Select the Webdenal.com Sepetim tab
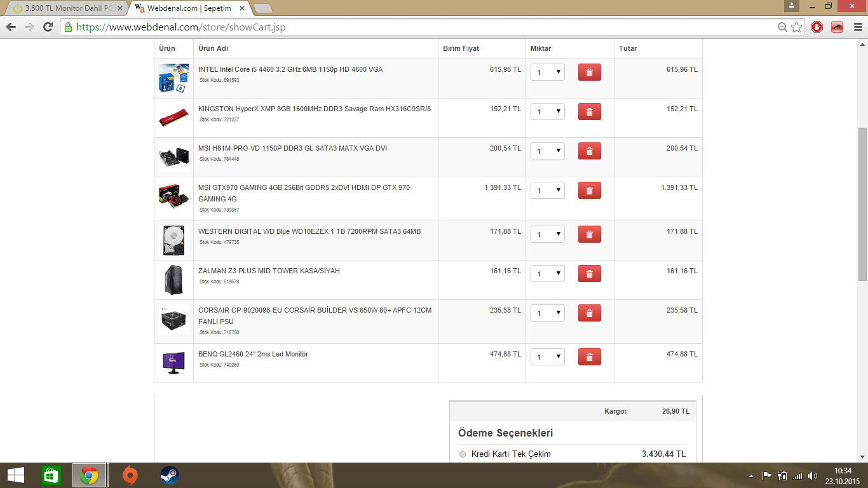Viewport: 868px width, 488px height. [191, 8]
